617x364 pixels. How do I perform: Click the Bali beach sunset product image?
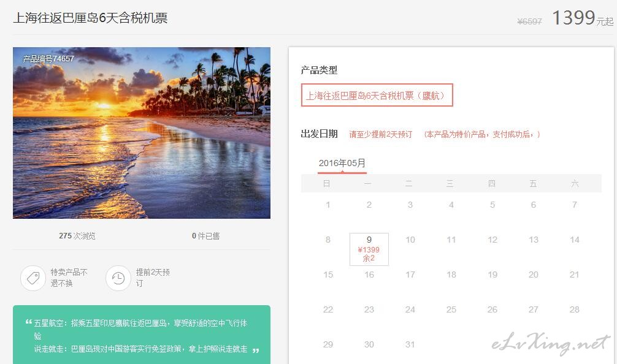pyautogui.click(x=142, y=133)
